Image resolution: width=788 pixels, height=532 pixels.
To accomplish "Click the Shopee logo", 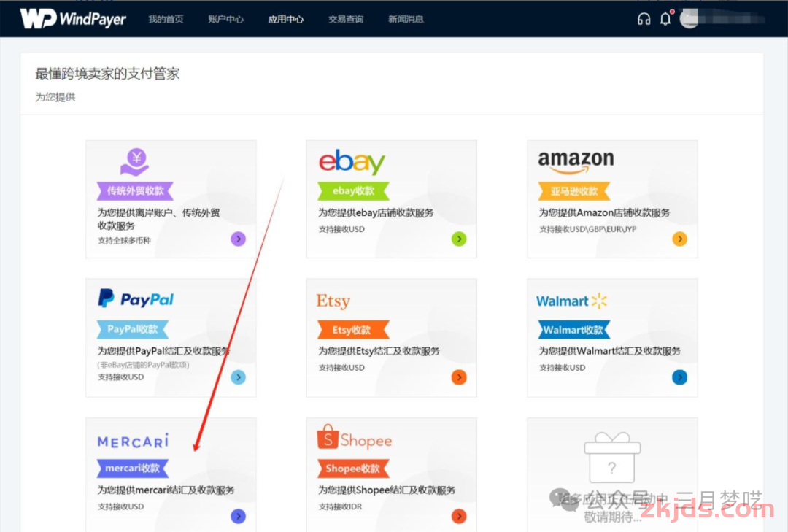I will (355, 437).
